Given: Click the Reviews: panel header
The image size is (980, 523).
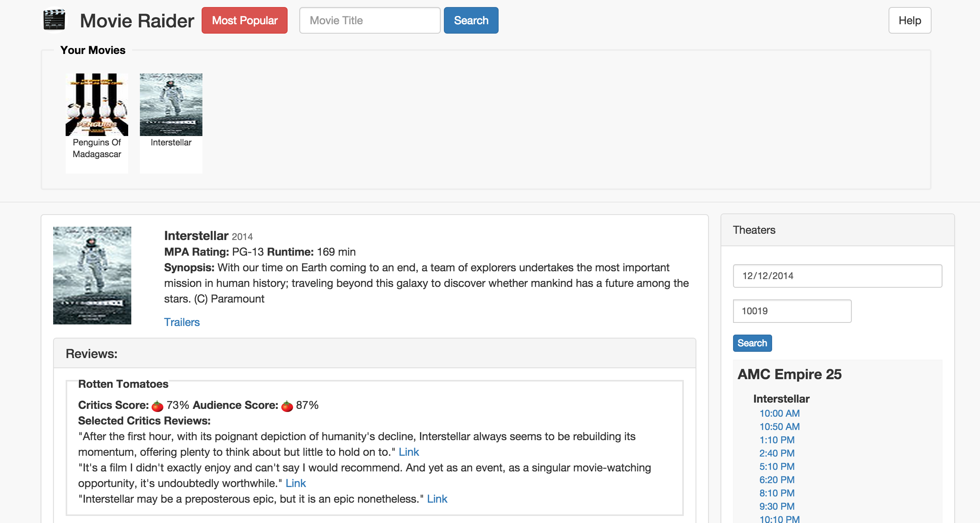Looking at the screenshot, I should (x=374, y=353).
